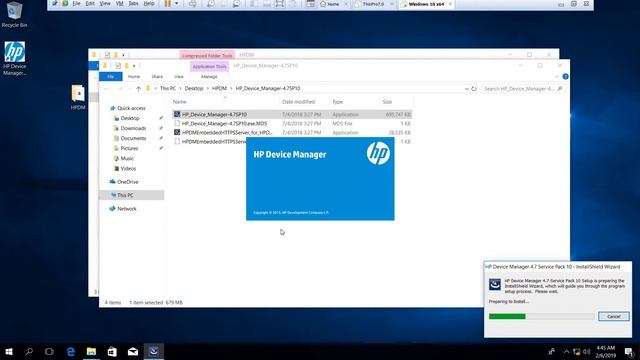Open the blue File tab in Explorer
This screenshot has width=640, height=360.
click(111, 76)
